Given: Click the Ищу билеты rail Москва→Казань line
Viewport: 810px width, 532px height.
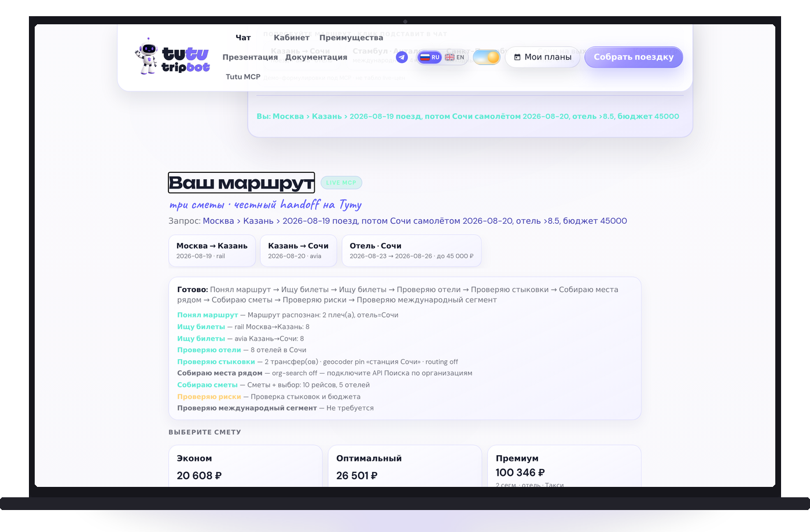Looking at the screenshot, I should (x=243, y=327).
